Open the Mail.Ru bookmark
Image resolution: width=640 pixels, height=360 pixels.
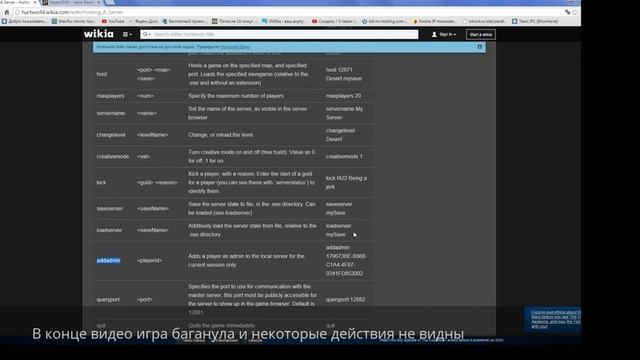click(x=74, y=21)
